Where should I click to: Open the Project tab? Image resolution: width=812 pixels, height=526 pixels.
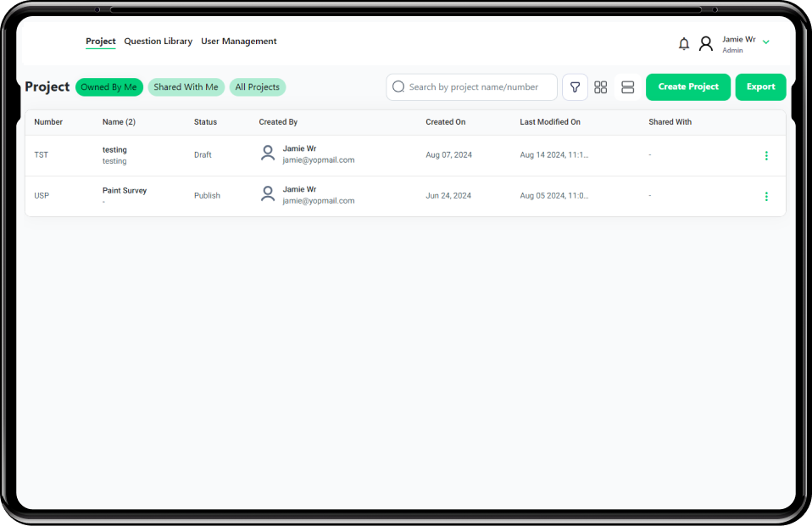click(101, 42)
